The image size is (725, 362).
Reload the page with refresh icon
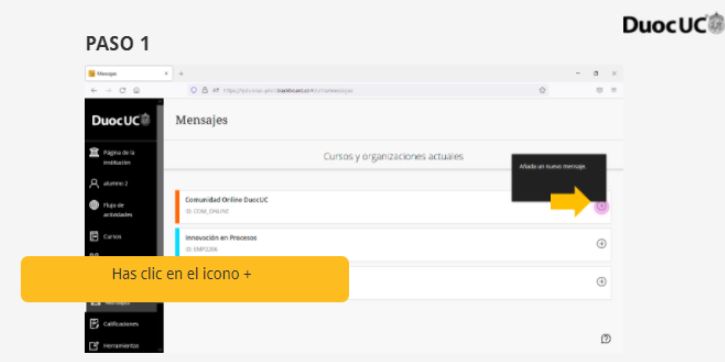point(123,91)
